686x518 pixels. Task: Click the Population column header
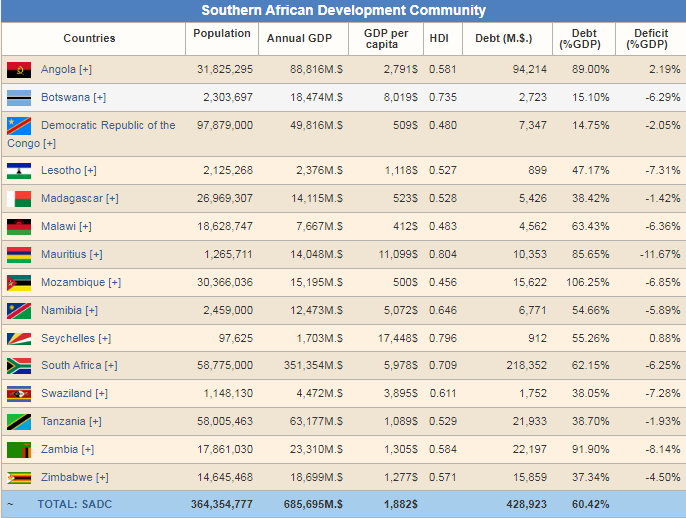coord(222,34)
